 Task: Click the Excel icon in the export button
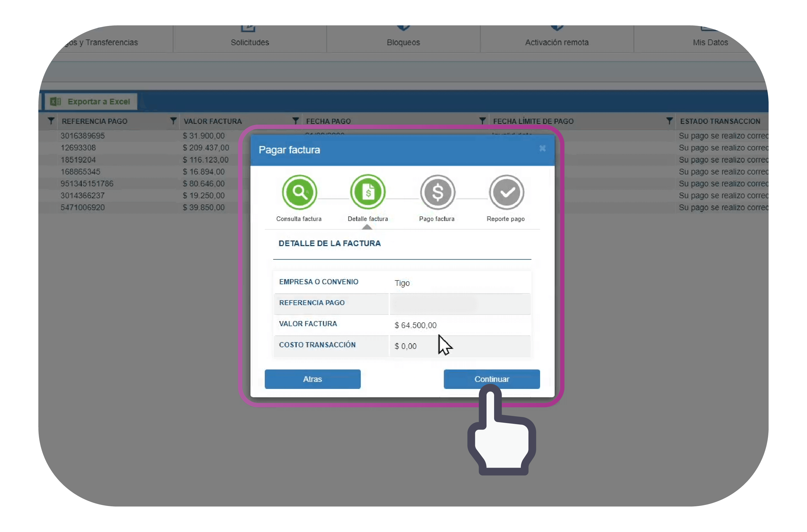click(x=55, y=101)
